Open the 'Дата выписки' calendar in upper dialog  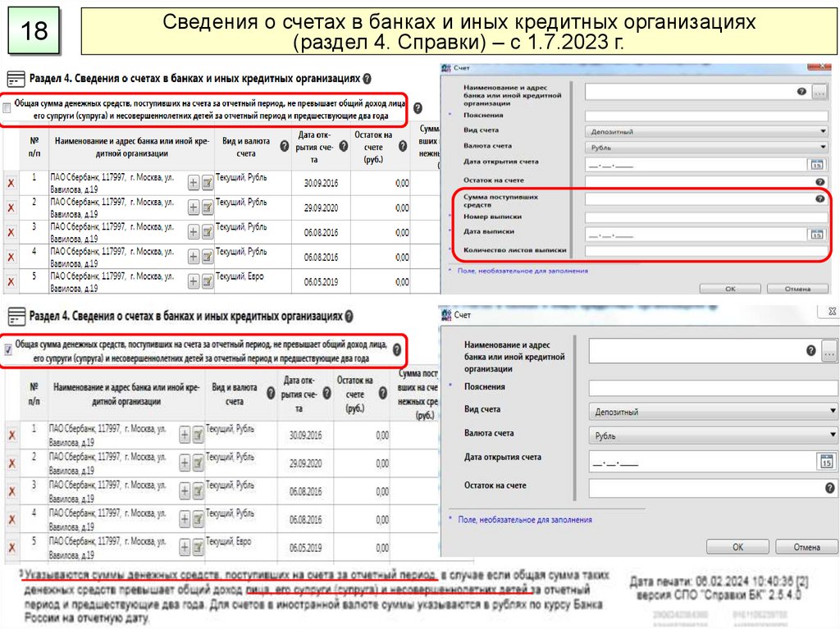(x=816, y=235)
